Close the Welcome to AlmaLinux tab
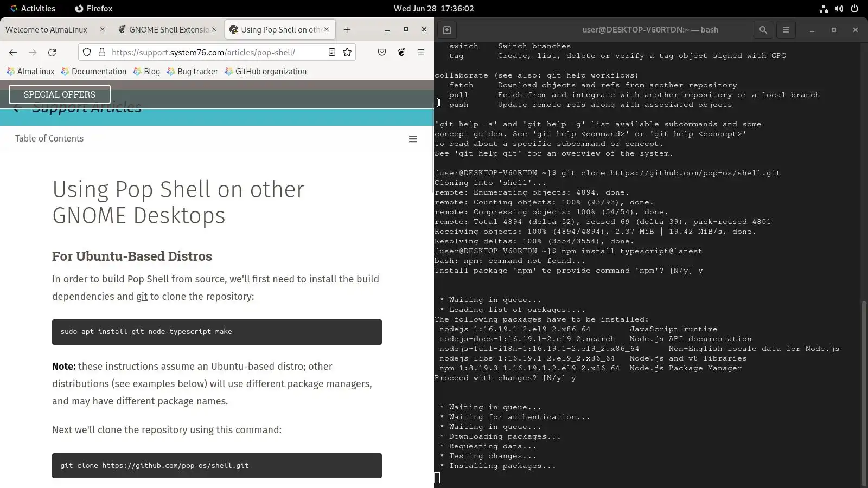The image size is (868, 488). click(x=103, y=29)
